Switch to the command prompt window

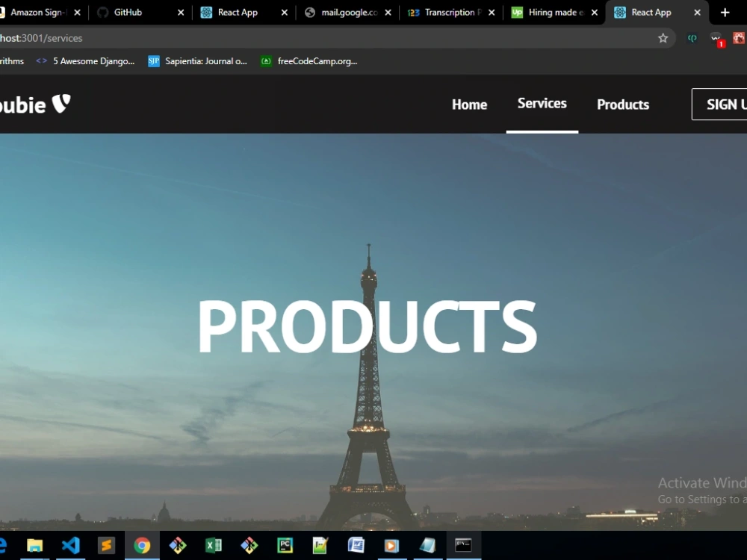(x=463, y=545)
